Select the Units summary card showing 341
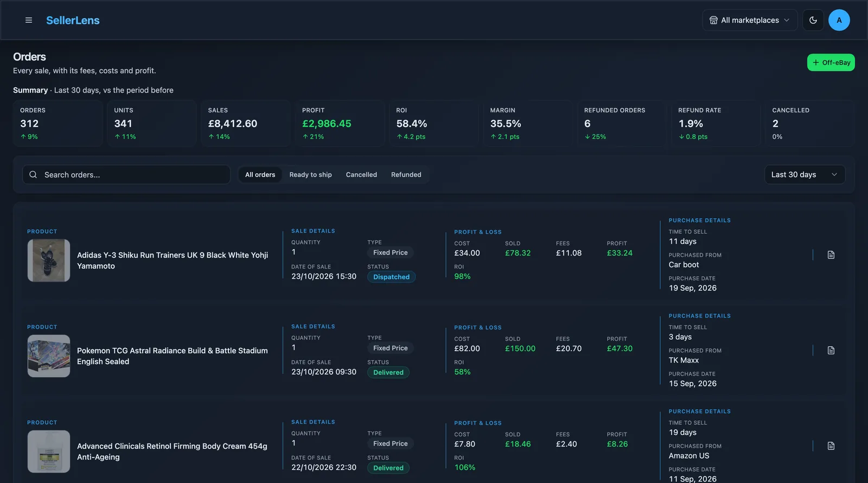 pyautogui.click(x=152, y=123)
